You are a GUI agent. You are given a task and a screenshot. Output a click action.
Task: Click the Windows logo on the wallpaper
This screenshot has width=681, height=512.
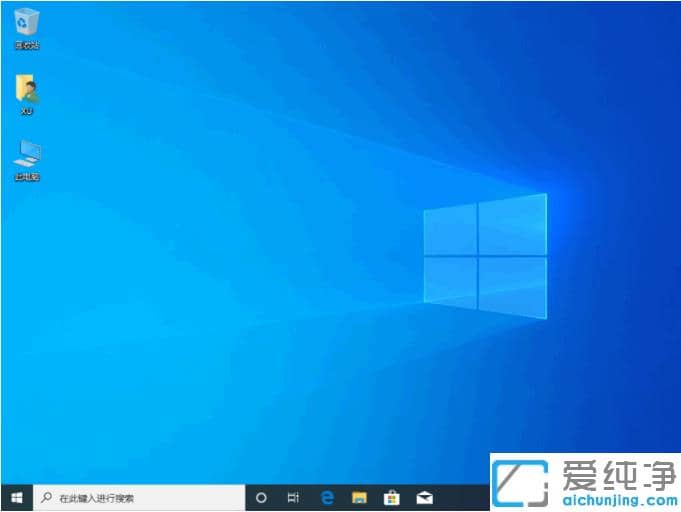tap(485, 257)
